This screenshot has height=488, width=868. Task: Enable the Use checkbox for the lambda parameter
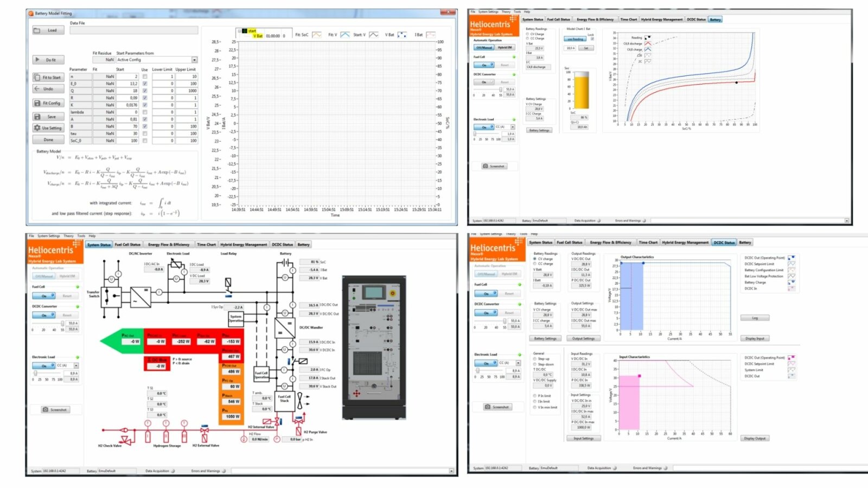click(x=145, y=112)
